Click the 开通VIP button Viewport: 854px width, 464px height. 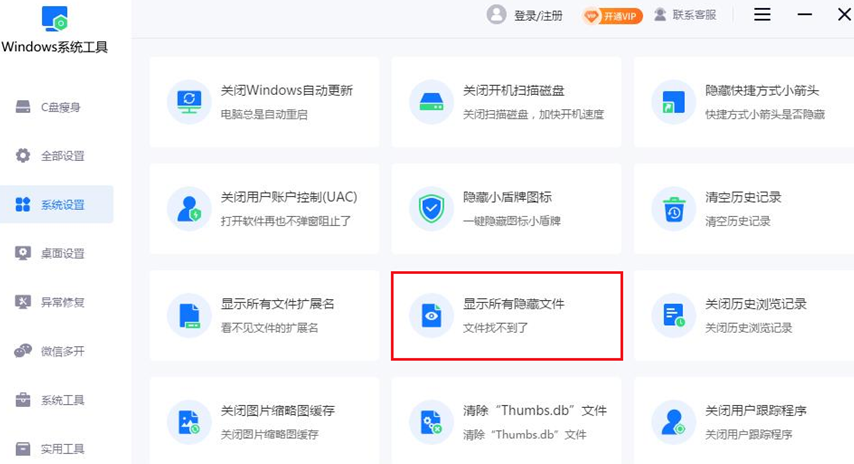[612, 16]
